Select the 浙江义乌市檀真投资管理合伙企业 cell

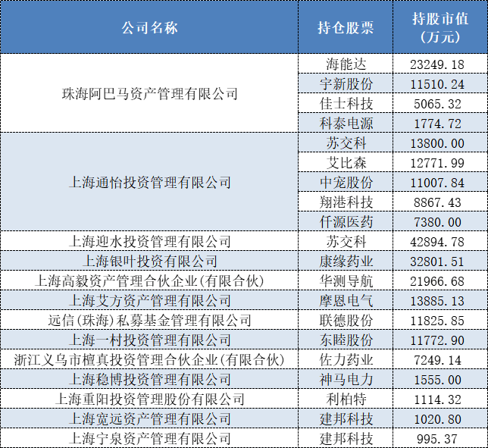[149, 359]
